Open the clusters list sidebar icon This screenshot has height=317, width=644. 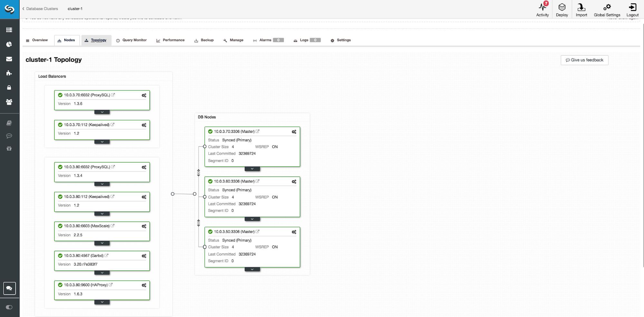point(9,30)
